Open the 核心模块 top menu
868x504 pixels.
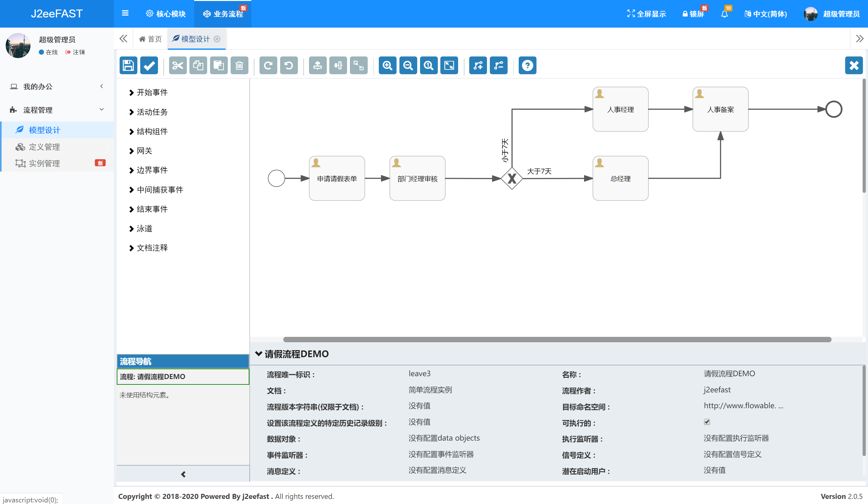pos(166,14)
